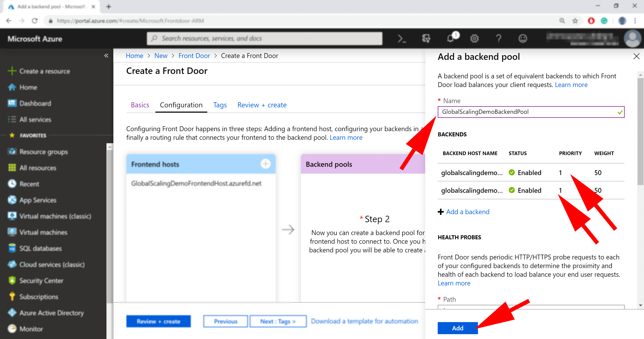The width and height of the screenshot is (644, 339).
Task: Open Recent in sidebar
Action: click(29, 184)
